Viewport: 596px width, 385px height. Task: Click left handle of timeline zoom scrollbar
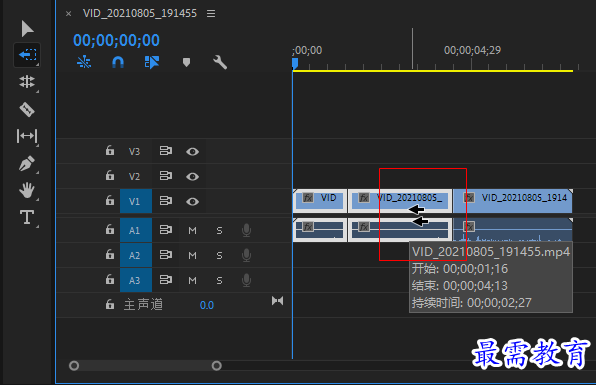(74, 366)
